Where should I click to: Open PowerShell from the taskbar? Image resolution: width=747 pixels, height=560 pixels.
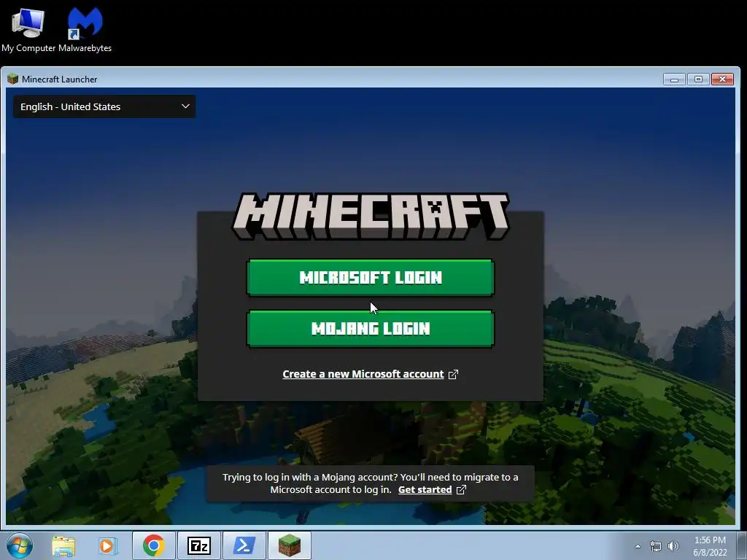pyautogui.click(x=244, y=545)
